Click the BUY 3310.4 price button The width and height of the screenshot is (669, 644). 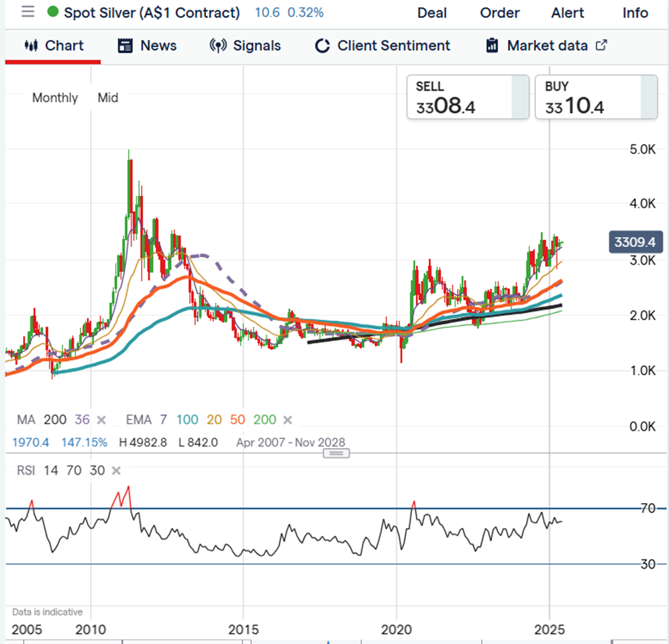pyautogui.click(x=596, y=97)
